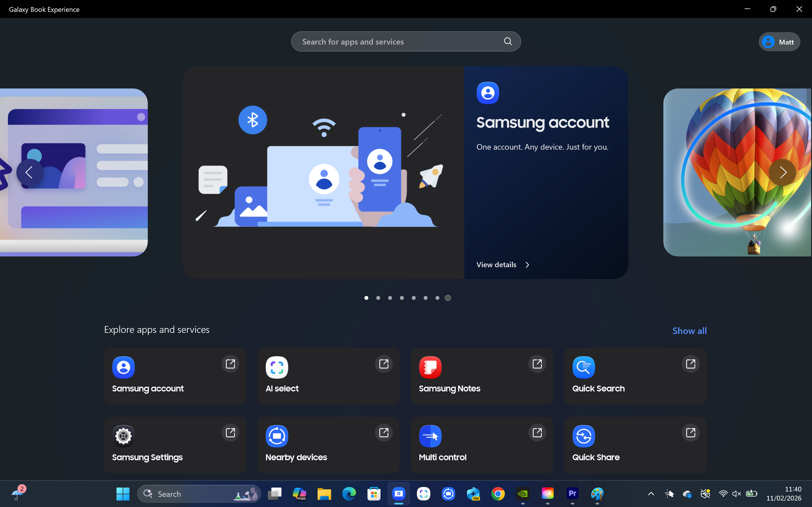Advance the banner with the right arrow

[783, 172]
